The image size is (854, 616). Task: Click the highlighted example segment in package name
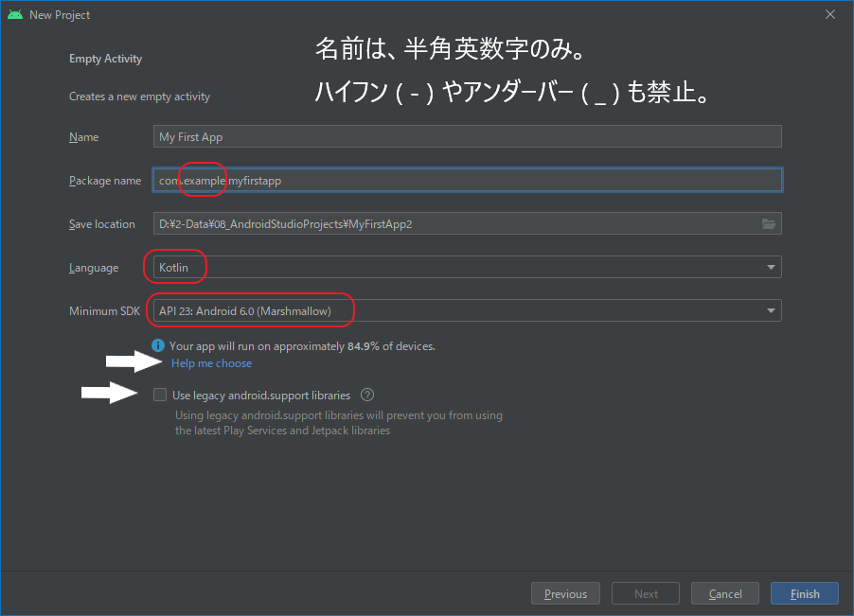tap(202, 179)
